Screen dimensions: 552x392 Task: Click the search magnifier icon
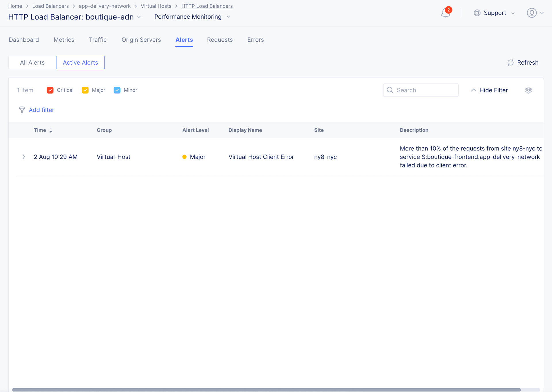390,90
